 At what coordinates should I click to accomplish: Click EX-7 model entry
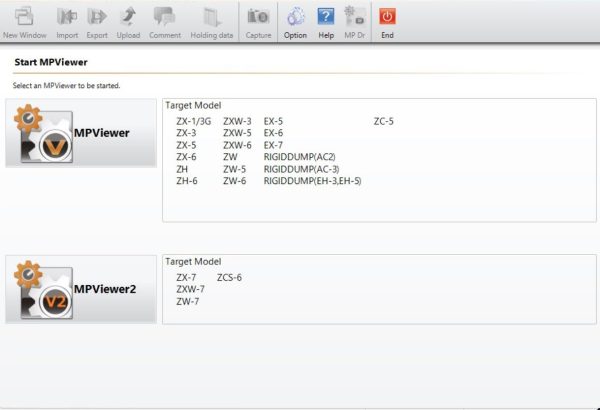click(x=273, y=145)
